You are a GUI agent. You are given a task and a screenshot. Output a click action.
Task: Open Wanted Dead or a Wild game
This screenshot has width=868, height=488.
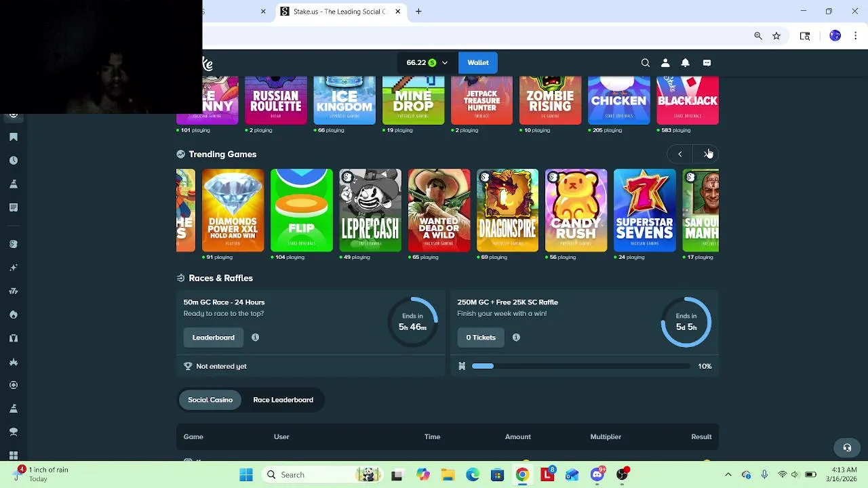coord(439,210)
